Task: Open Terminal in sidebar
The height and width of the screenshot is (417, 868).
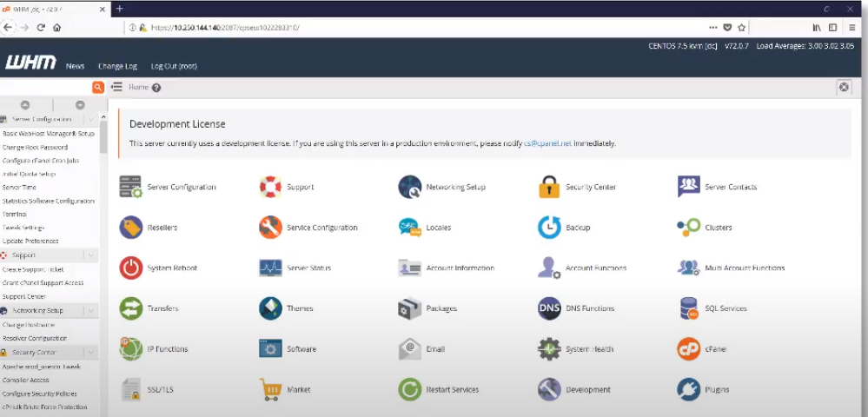Action: [x=15, y=214]
